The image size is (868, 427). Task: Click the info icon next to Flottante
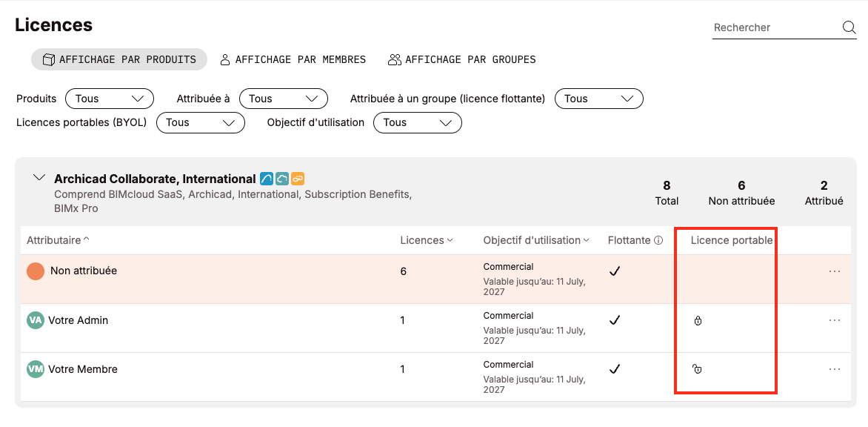[x=658, y=240]
